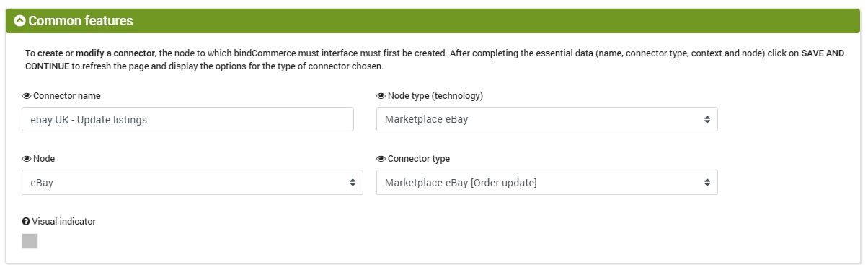Focus the Connector name text field
Screen dimensions: 868x265
(x=187, y=119)
